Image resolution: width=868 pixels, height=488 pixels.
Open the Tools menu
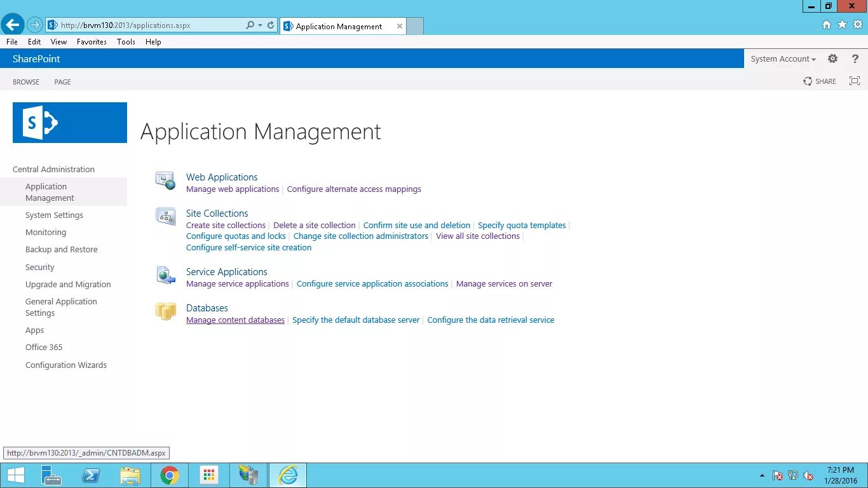[x=126, y=41]
